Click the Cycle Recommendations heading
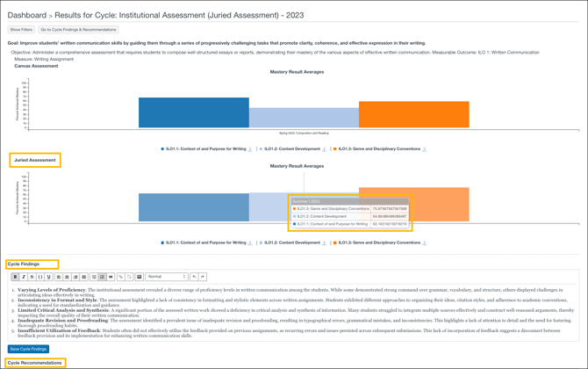Viewport: 588px width, 369px height. click(34, 363)
